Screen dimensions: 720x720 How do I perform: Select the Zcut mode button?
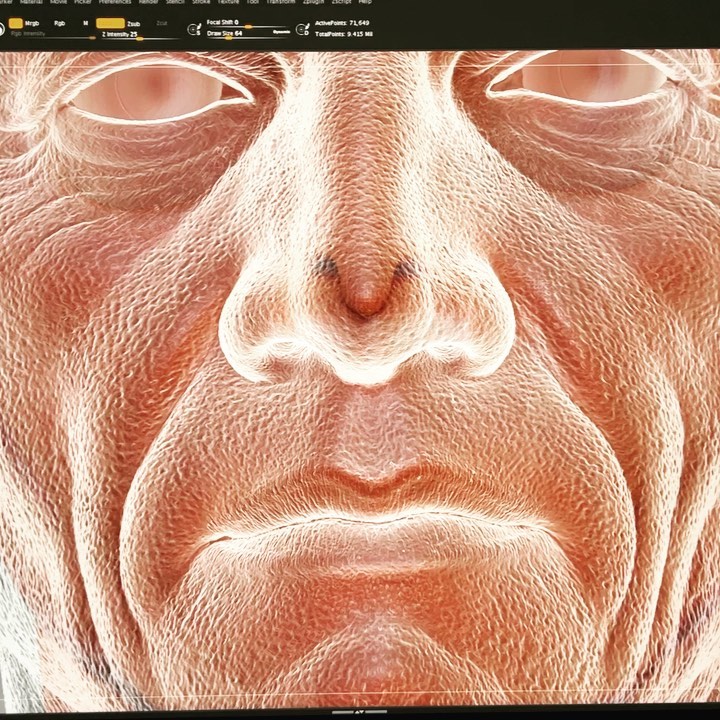point(163,22)
